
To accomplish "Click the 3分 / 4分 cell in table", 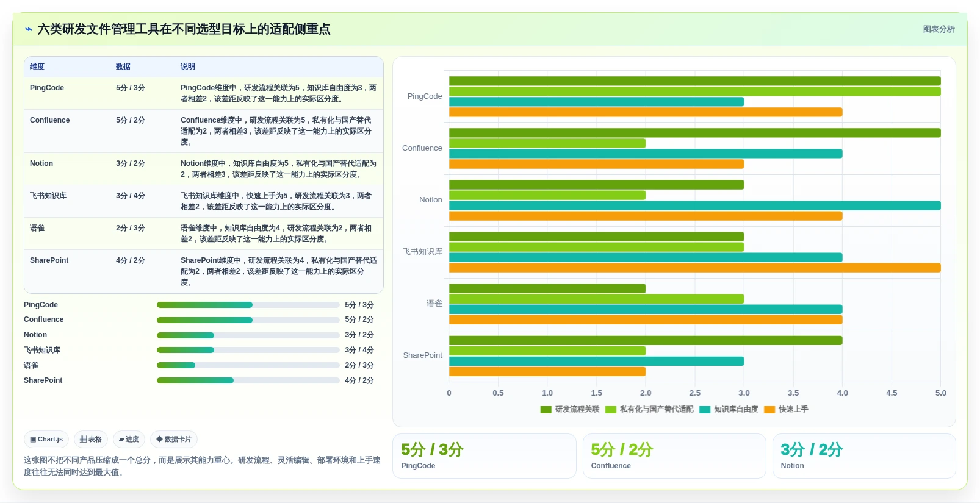I will point(131,196).
